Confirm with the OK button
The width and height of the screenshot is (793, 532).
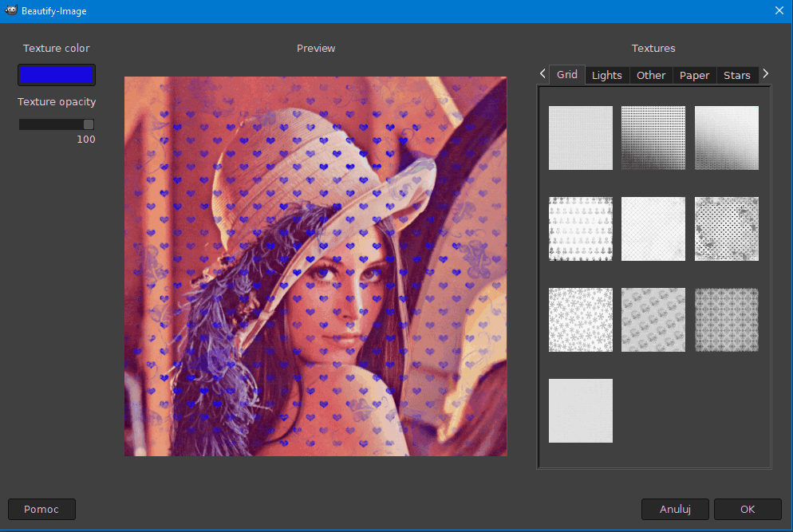pos(748,509)
